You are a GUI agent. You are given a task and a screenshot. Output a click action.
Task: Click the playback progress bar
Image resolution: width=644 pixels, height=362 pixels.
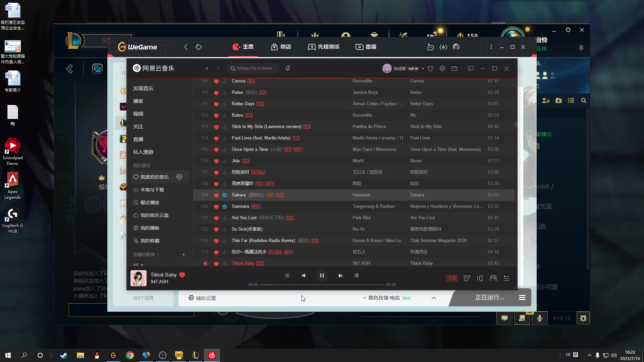tap(321, 285)
